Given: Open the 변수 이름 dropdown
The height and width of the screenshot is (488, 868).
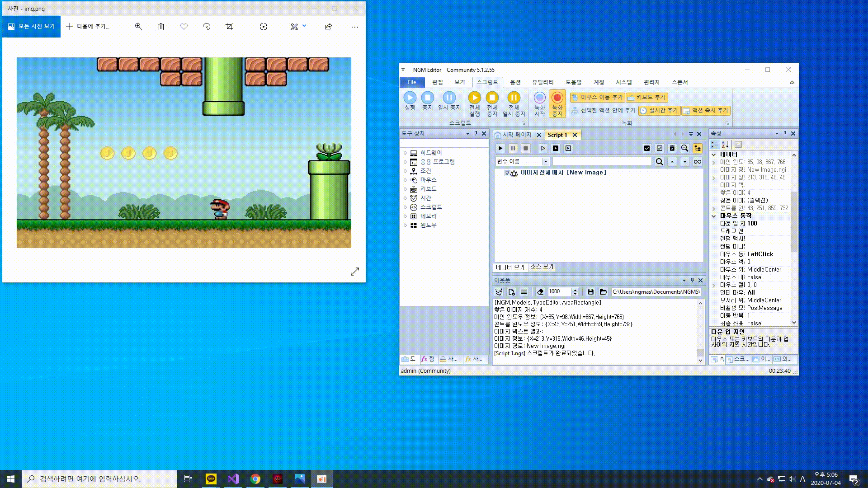Looking at the screenshot, I should (x=546, y=162).
